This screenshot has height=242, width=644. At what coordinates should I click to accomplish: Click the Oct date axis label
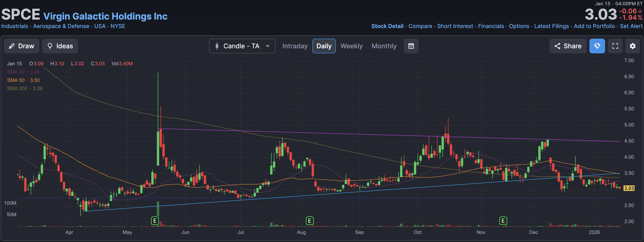pyautogui.click(x=417, y=232)
